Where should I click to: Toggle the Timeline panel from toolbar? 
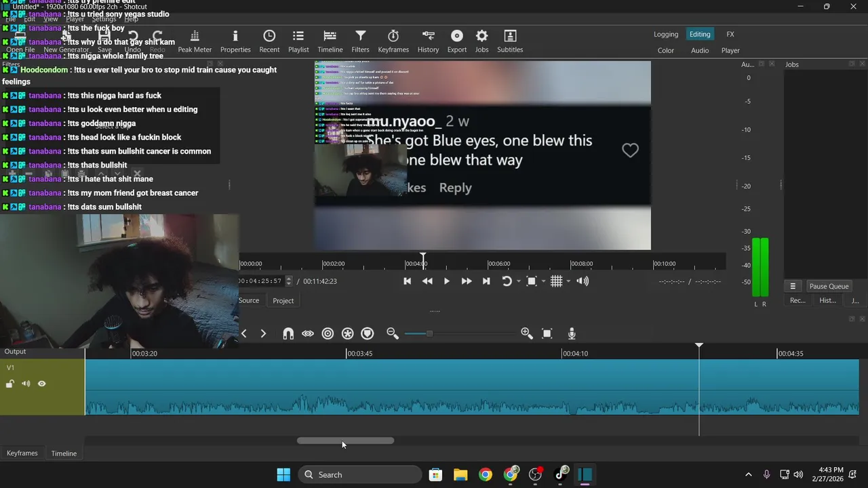pyautogui.click(x=330, y=41)
